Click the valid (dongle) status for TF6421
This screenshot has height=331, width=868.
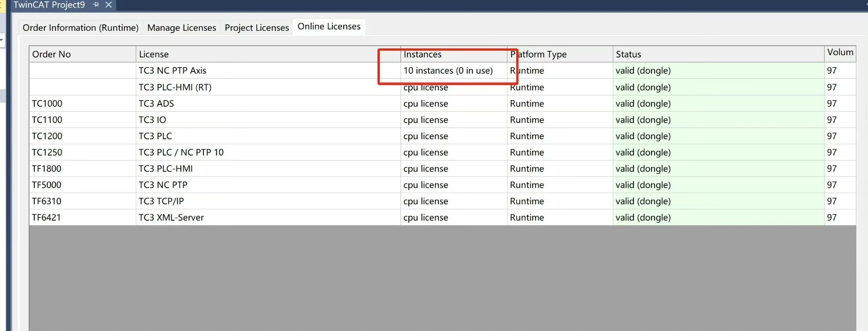(x=719, y=218)
